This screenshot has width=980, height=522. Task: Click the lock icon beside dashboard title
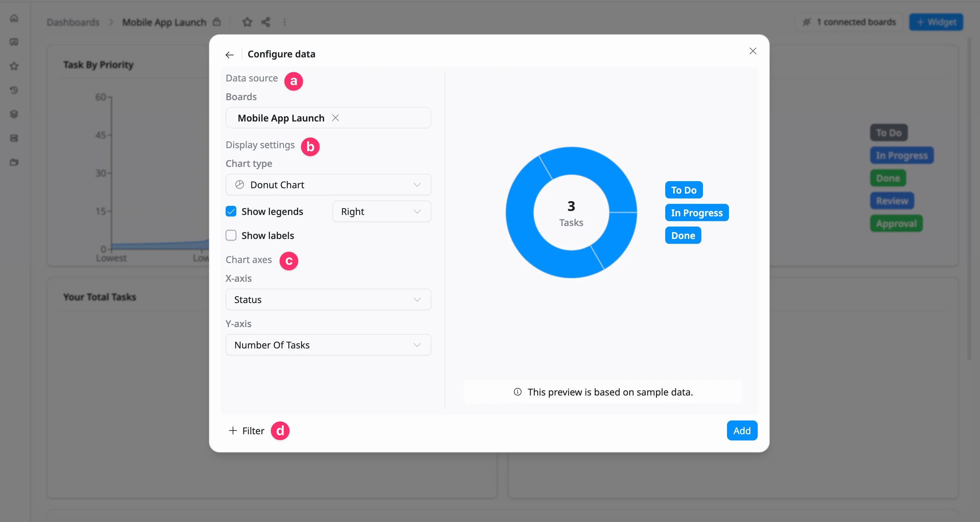pos(217,22)
